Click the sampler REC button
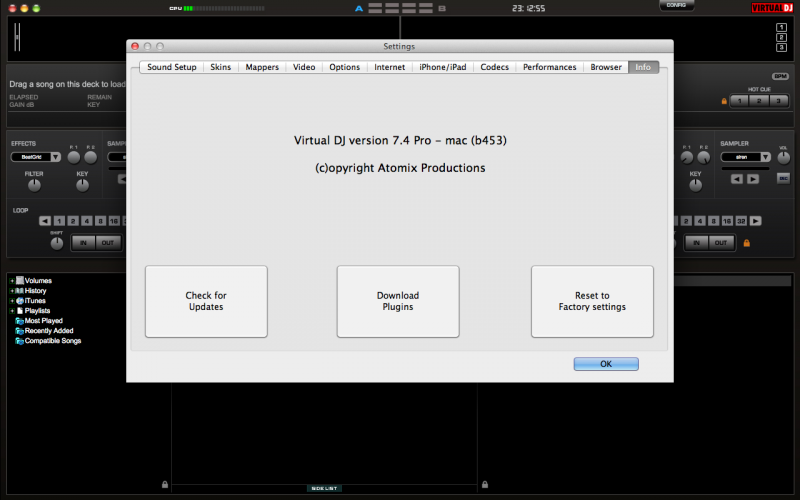Viewport: 800px width, 500px height. (x=783, y=179)
